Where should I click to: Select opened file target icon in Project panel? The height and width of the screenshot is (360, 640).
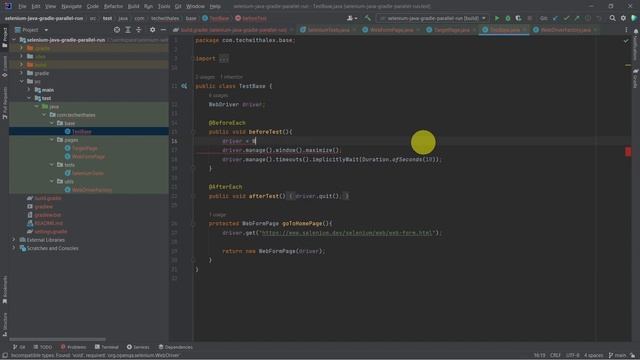point(117,30)
